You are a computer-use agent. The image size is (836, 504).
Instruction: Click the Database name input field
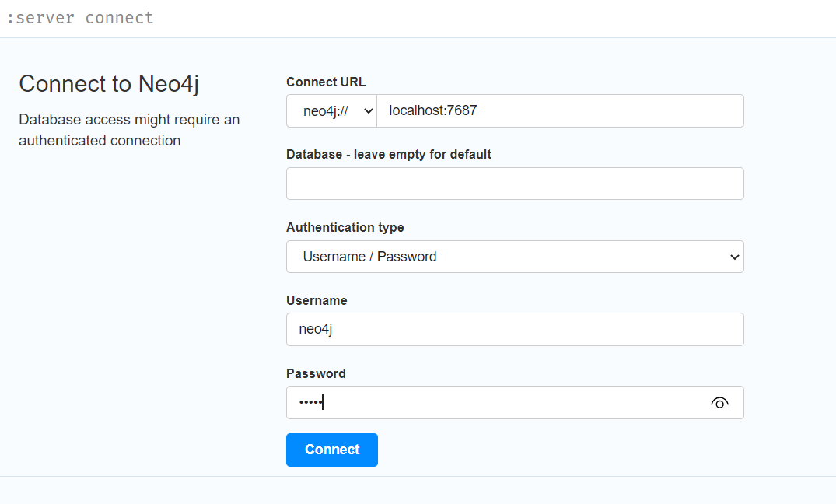515,184
